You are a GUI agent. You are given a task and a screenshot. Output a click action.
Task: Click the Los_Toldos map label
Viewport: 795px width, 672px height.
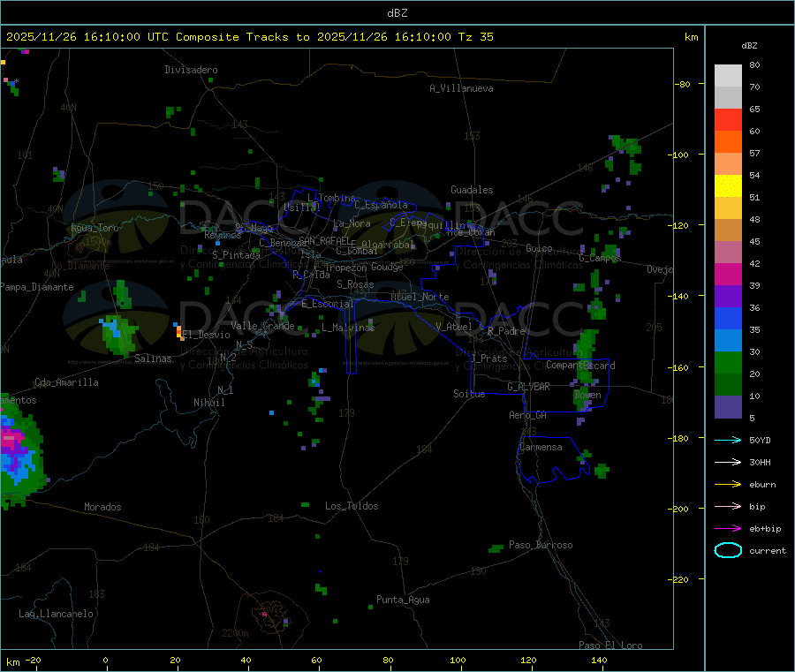[x=352, y=506]
